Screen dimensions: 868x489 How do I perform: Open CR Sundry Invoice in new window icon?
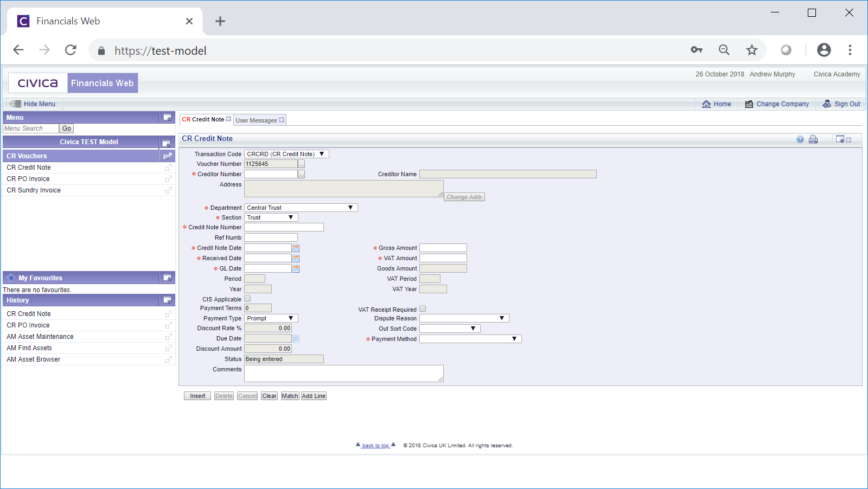pos(169,190)
